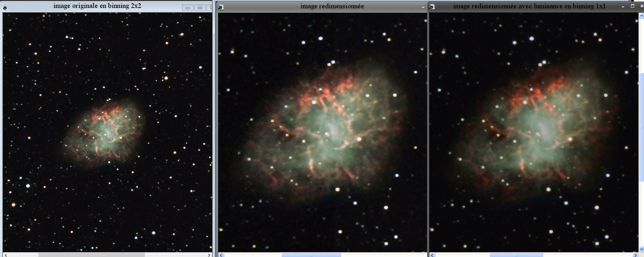The width and height of the screenshot is (644, 257).
Task: Minimize the 'image originale en binning 2x2' window
Action: pos(188,8)
